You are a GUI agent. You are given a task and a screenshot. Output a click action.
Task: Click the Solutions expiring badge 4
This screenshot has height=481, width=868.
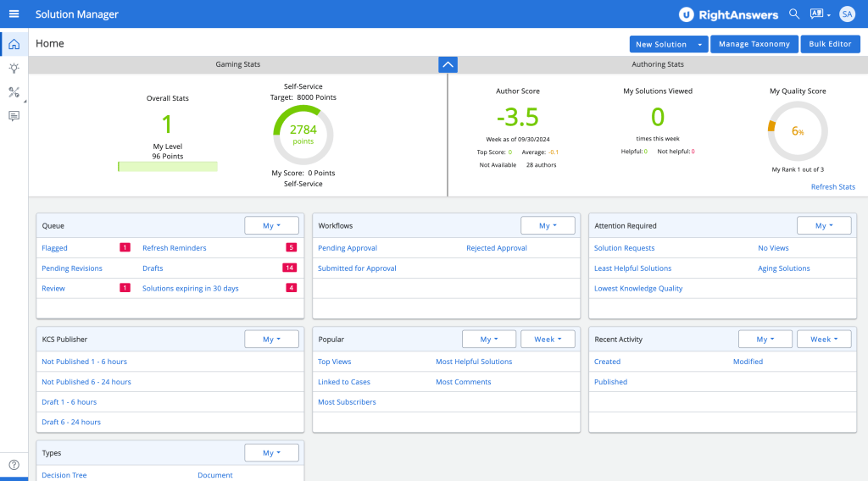point(292,288)
